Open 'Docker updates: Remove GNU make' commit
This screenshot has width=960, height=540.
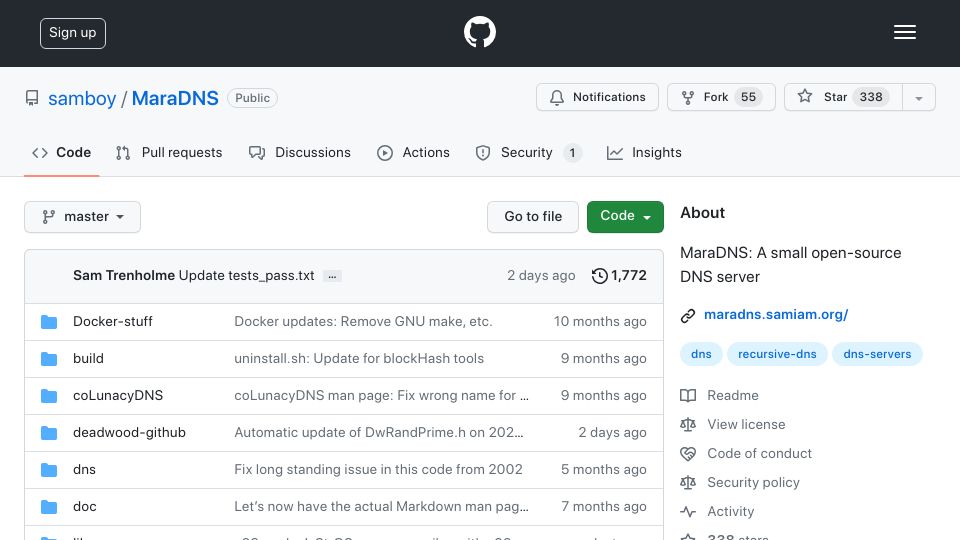click(363, 321)
